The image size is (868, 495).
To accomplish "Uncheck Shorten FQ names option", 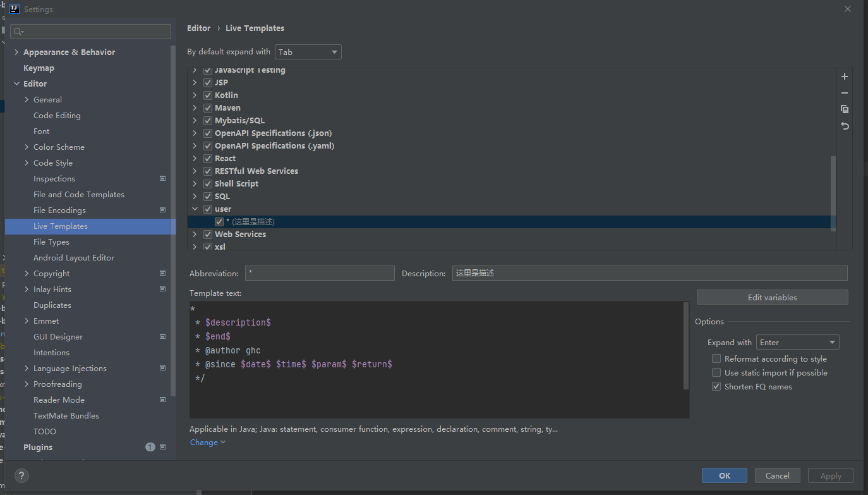I will coord(716,386).
